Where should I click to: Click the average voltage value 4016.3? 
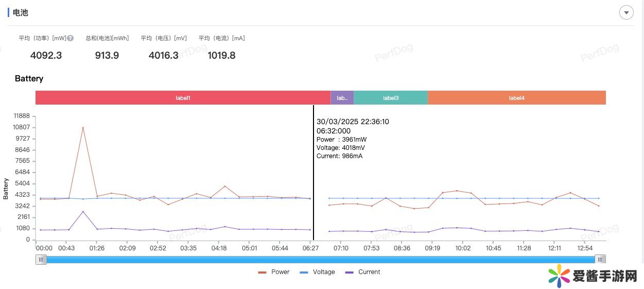(163, 56)
